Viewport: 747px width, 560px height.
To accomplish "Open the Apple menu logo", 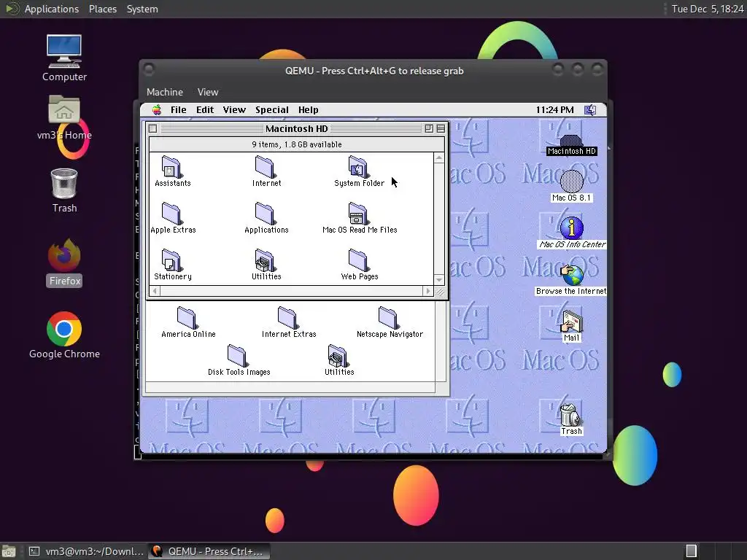I will click(157, 110).
